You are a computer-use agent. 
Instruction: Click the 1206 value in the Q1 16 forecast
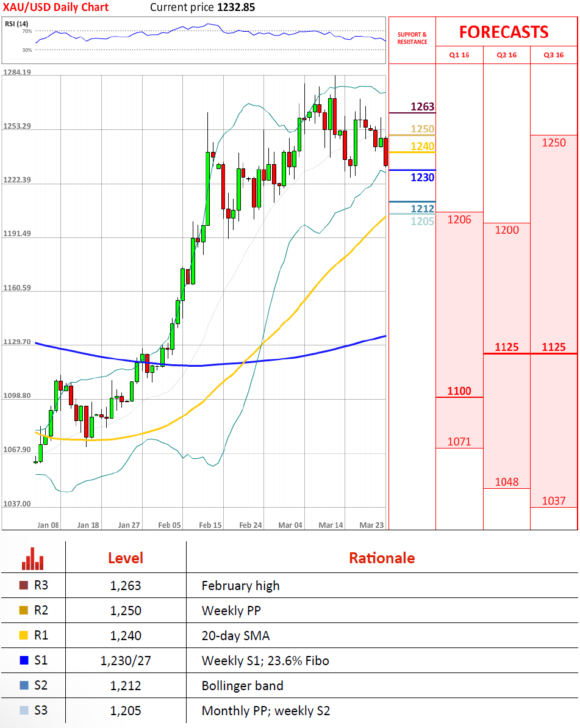pyautogui.click(x=459, y=220)
